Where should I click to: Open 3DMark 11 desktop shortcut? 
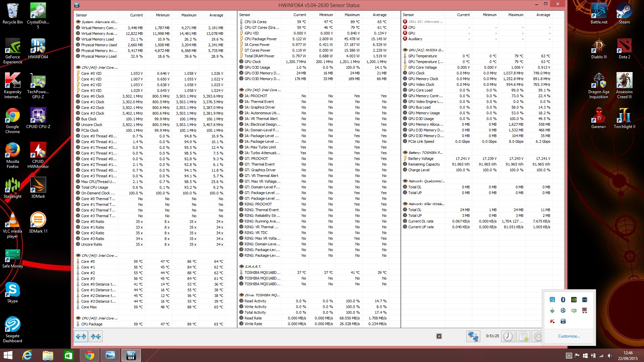38,223
